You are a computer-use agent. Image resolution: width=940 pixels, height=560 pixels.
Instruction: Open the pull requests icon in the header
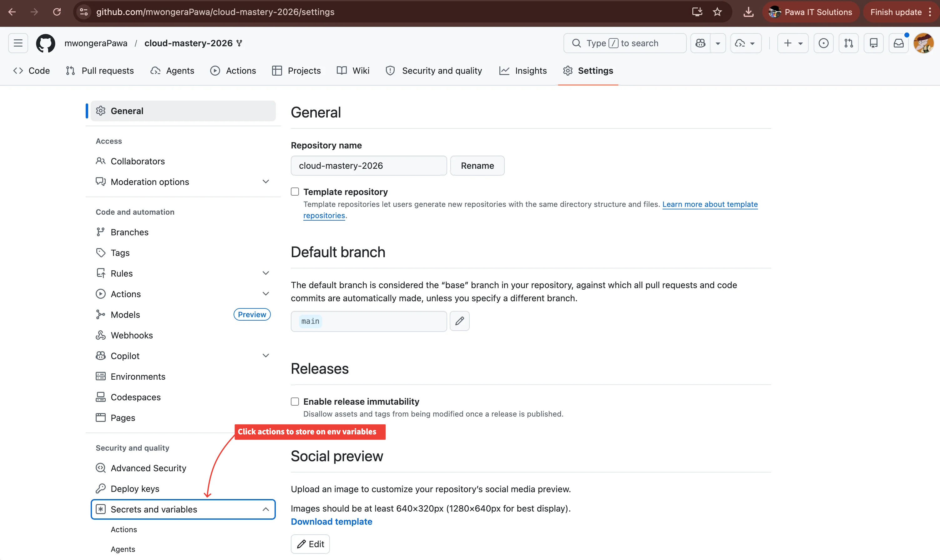point(848,43)
